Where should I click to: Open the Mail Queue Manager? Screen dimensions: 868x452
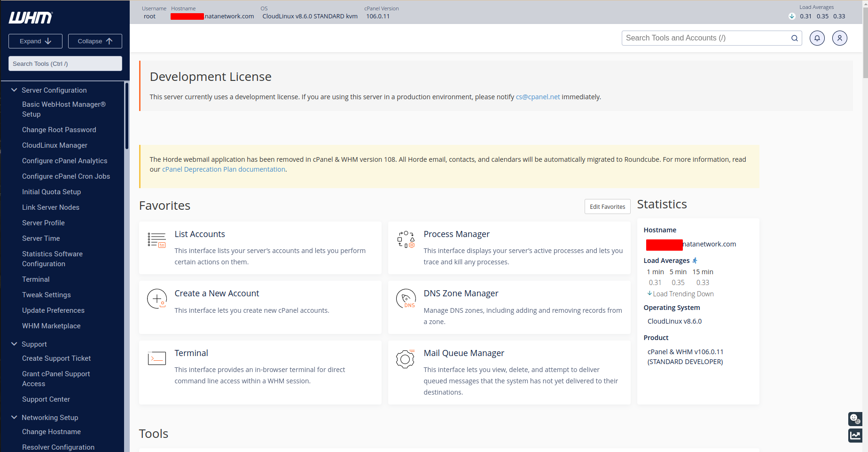coord(464,353)
